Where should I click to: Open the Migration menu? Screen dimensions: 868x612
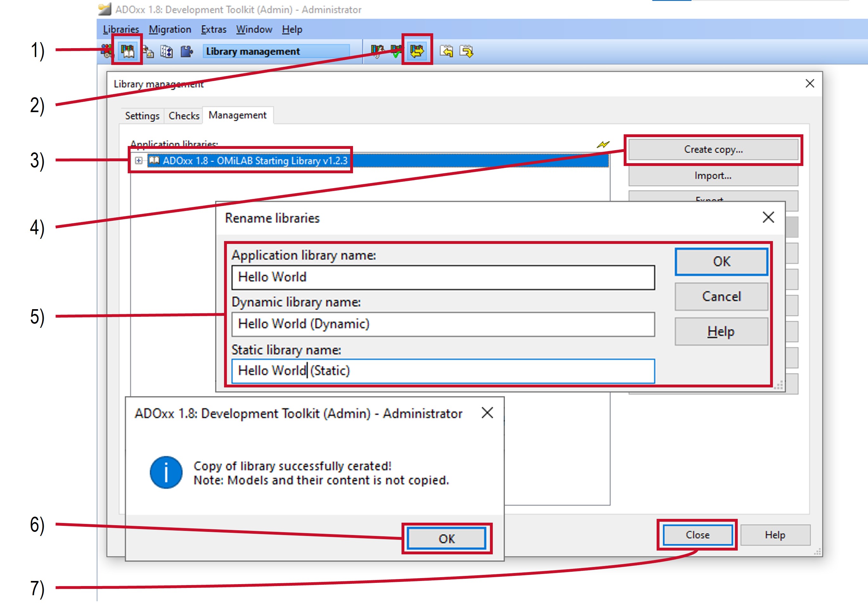[x=170, y=29]
